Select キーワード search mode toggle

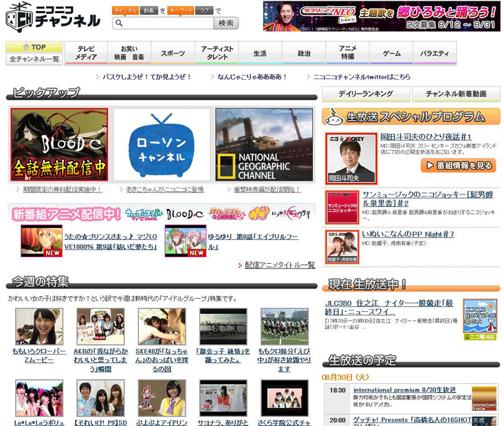pyautogui.click(x=181, y=10)
